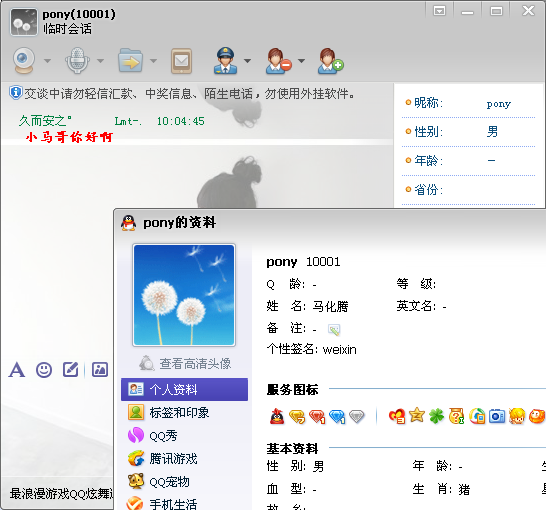Open the emoji smiley picker
Viewport: 546px width, 510px height.
tap(44, 370)
